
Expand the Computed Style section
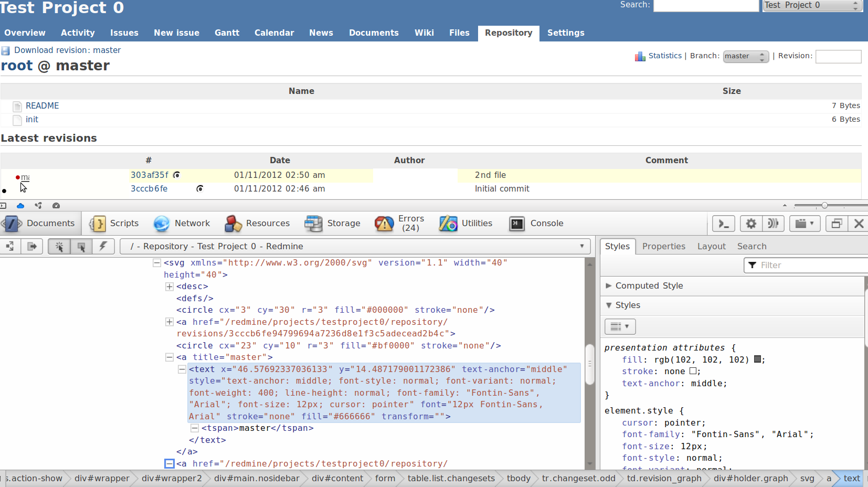coord(732,285)
